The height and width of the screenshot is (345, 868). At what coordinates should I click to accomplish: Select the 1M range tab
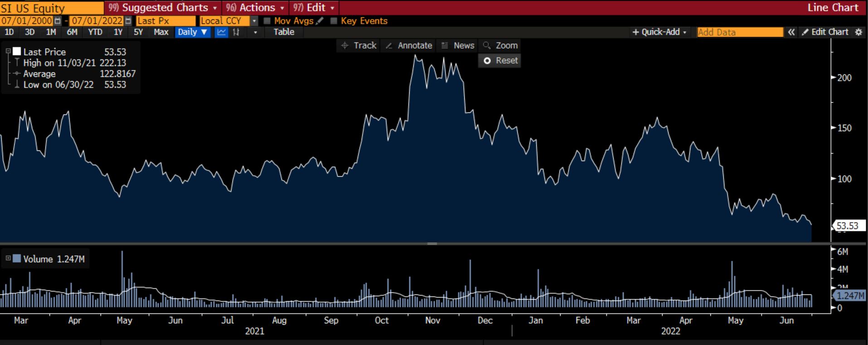[x=51, y=32]
